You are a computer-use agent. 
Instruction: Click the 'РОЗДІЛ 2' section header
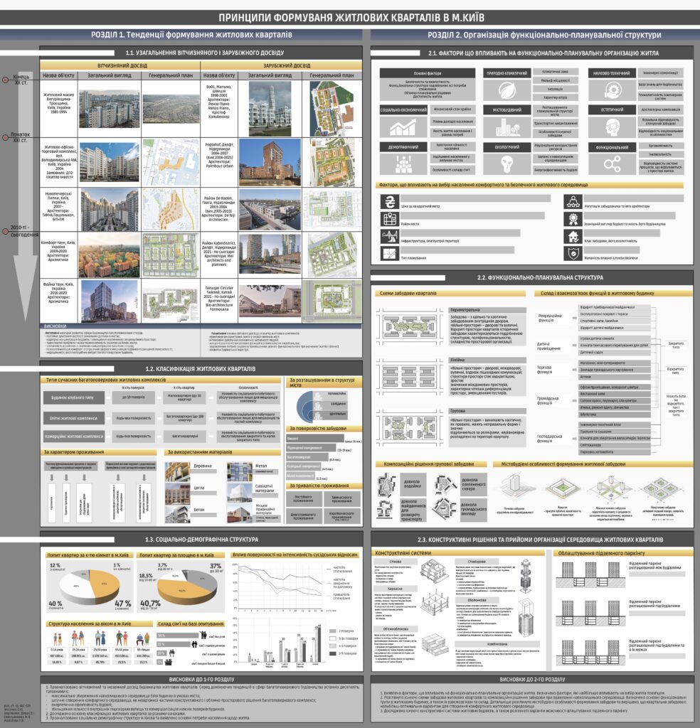point(544,34)
